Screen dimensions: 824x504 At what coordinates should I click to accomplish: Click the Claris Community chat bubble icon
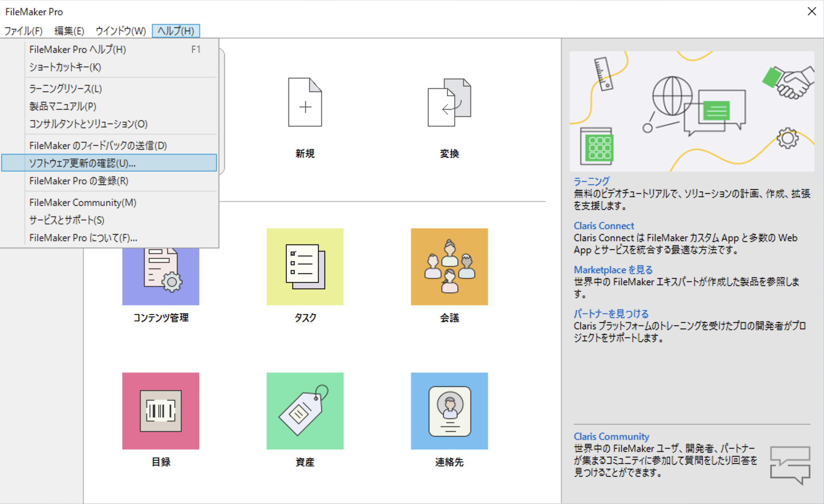(x=791, y=465)
